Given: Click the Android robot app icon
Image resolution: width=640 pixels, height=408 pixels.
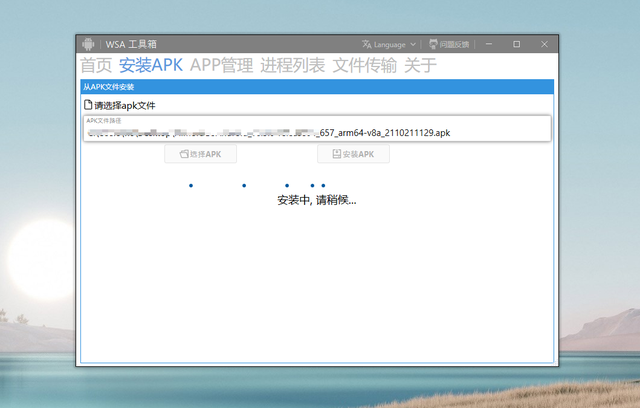Looking at the screenshot, I should [89, 44].
